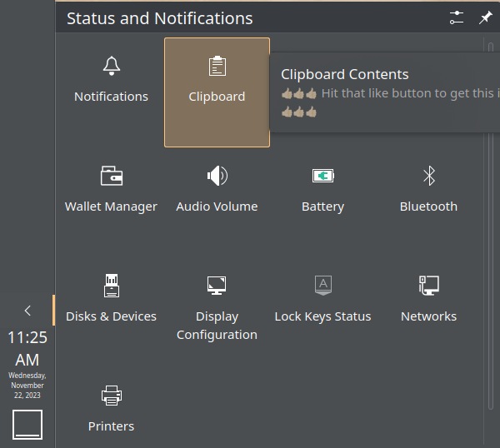Screen dimensions: 500x448
Task: Open the Battery status icon
Action: click(323, 176)
